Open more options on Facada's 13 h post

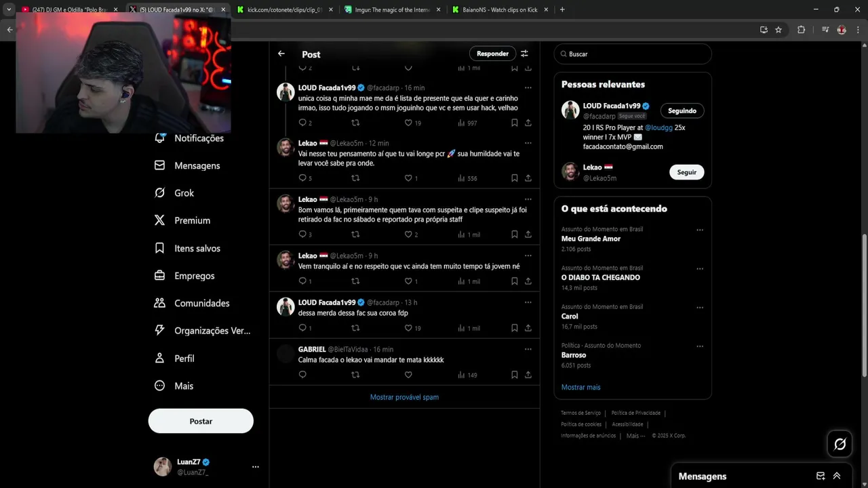click(528, 302)
